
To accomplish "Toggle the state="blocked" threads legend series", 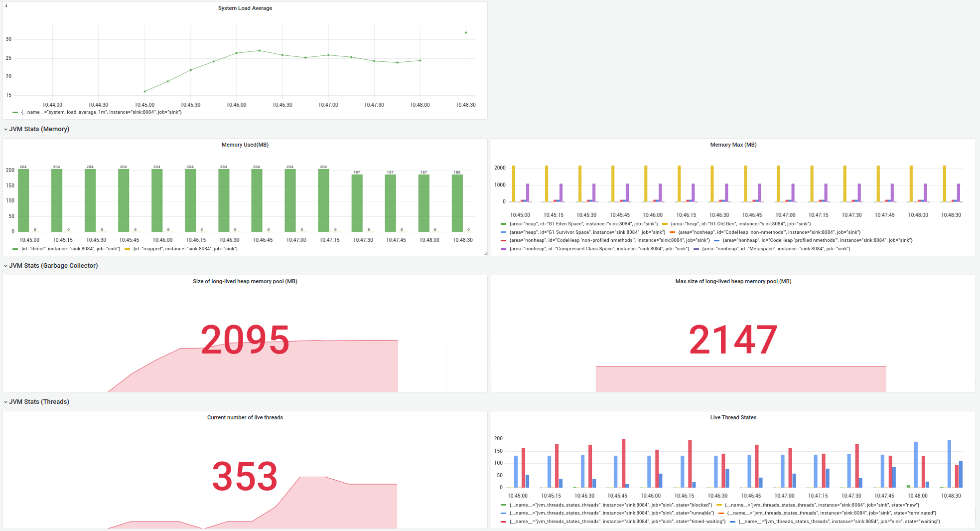I will (610, 505).
